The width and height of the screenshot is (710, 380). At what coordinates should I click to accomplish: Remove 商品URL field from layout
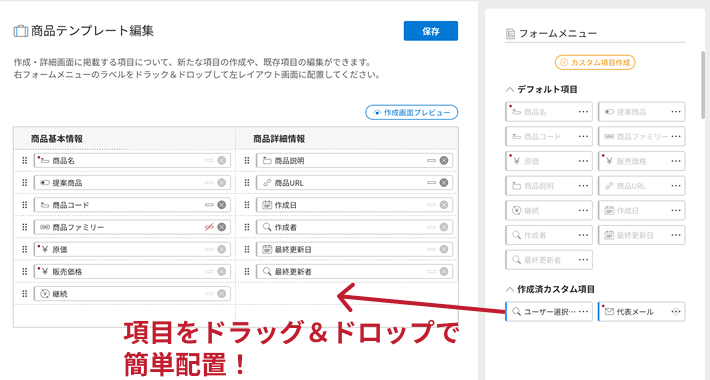[x=444, y=183]
